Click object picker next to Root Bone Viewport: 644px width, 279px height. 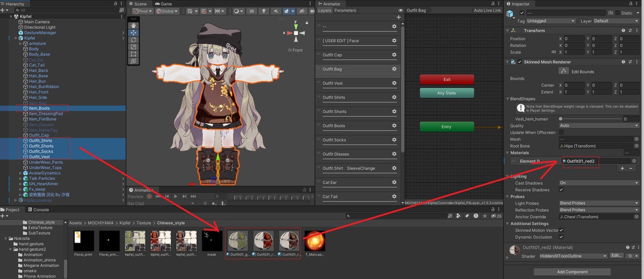636,146
